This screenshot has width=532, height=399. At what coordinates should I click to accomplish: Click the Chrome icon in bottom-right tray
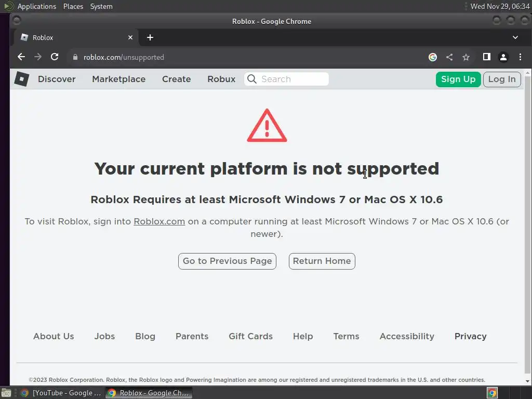[492, 393]
